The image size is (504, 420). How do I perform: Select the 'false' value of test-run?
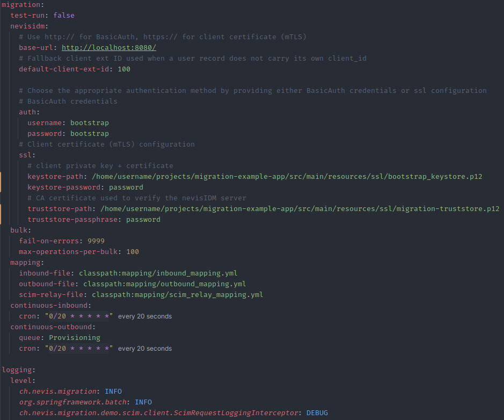click(x=64, y=16)
